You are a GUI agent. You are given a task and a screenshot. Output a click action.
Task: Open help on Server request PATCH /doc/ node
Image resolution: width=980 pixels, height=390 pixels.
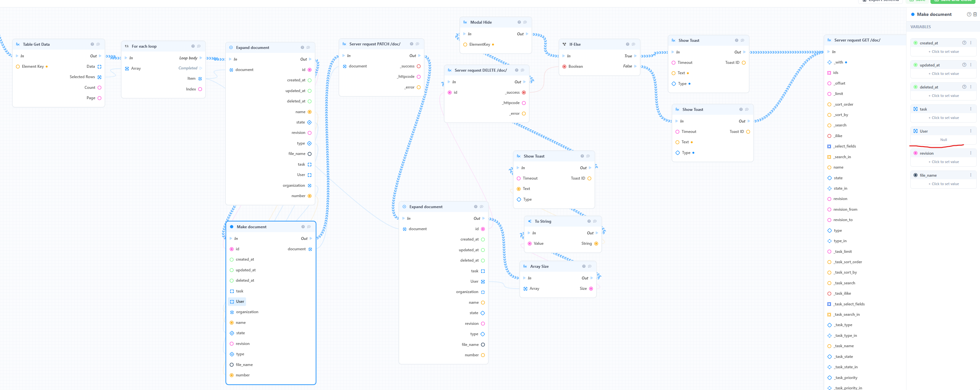[x=411, y=44]
